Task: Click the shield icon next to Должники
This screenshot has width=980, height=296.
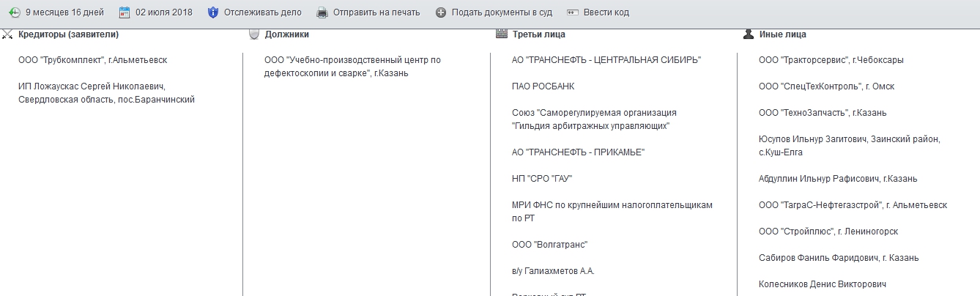Action: (x=254, y=34)
